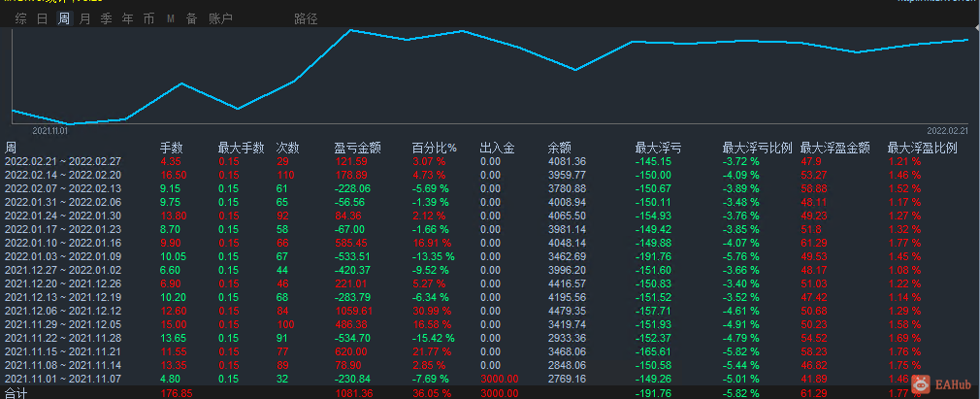Select week row 2021.12.27 ~ 2022.01.02
Image resolution: width=980 pixels, height=399 pixels.
coord(490,270)
